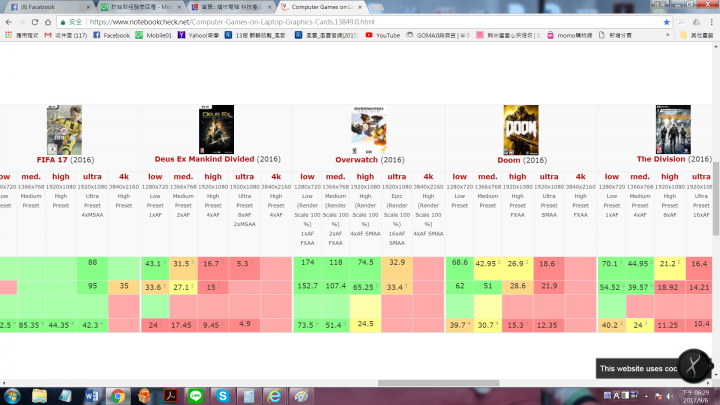Open the Deus Ex Mankind Divided link
This screenshot has height=405, width=720.
204,159
